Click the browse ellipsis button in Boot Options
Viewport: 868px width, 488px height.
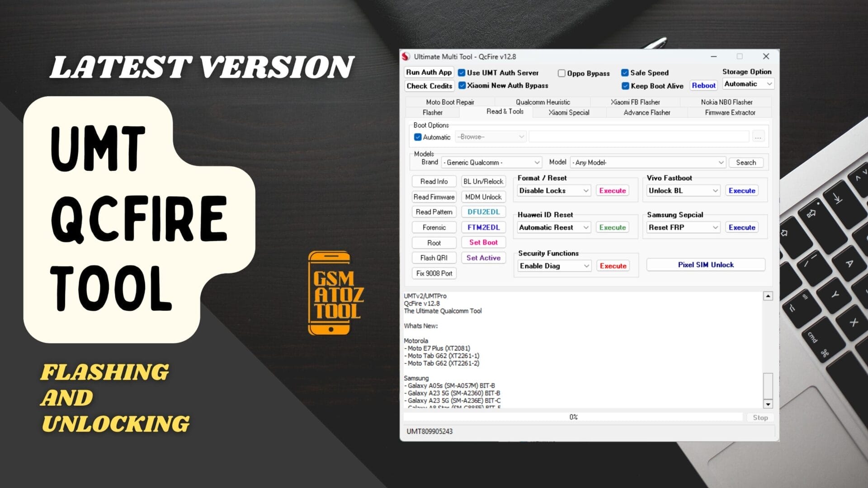[758, 137]
